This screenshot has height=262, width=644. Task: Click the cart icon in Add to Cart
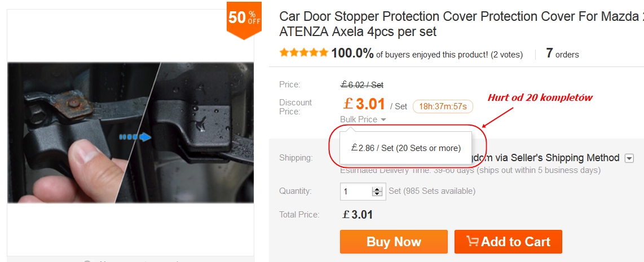click(x=473, y=242)
